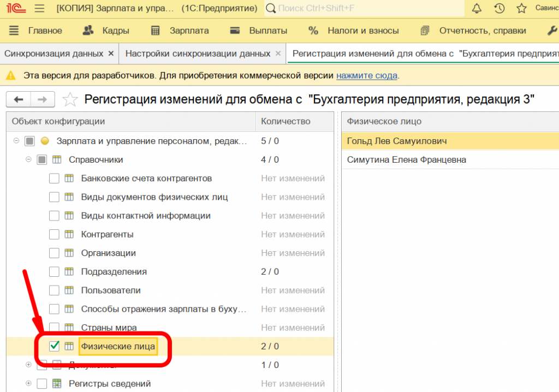559x392 pixels.
Task: Select row Симутина Елена Францевна
Action: 450,159
